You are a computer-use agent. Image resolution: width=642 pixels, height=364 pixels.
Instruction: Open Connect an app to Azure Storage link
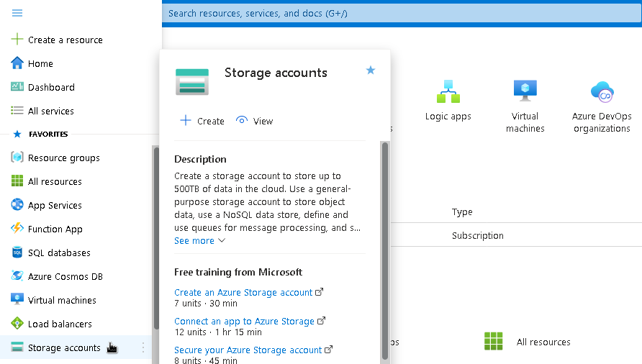tap(244, 321)
